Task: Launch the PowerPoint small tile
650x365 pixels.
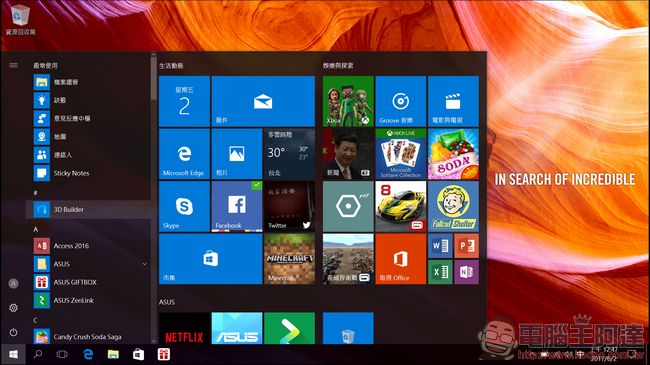Action: [x=466, y=246]
